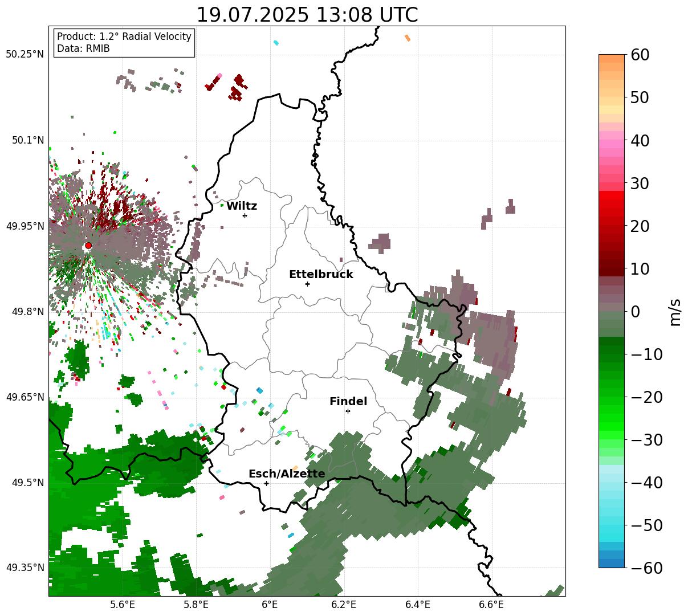This screenshot has width=688, height=616.
Task: Click the Findel city label
Action: tap(348, 401)
